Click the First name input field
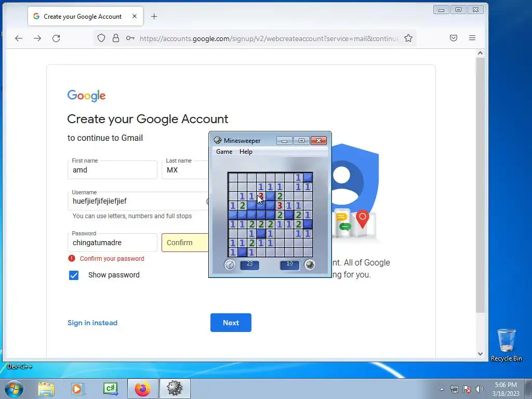The width and height of the screenshot is (532, 399). [112, 170]
